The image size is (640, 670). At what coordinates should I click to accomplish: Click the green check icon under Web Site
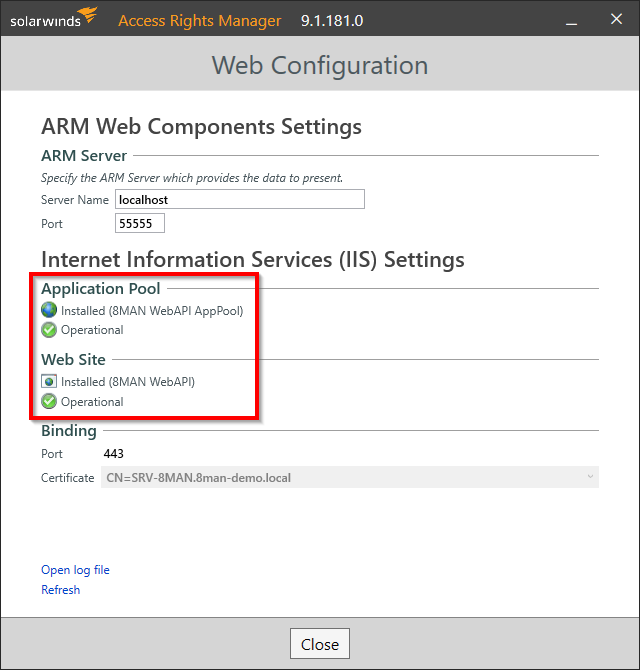49,401
